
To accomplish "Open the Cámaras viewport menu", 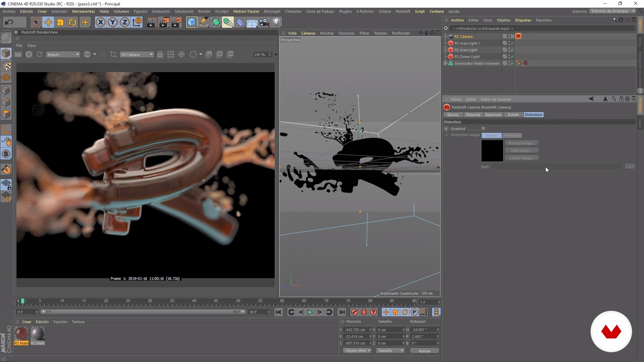I will pos(308,33).
